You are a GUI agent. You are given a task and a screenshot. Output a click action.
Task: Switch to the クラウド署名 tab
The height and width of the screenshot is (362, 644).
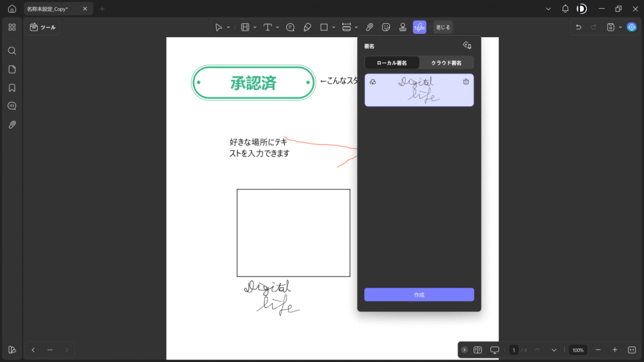point(446,63)
